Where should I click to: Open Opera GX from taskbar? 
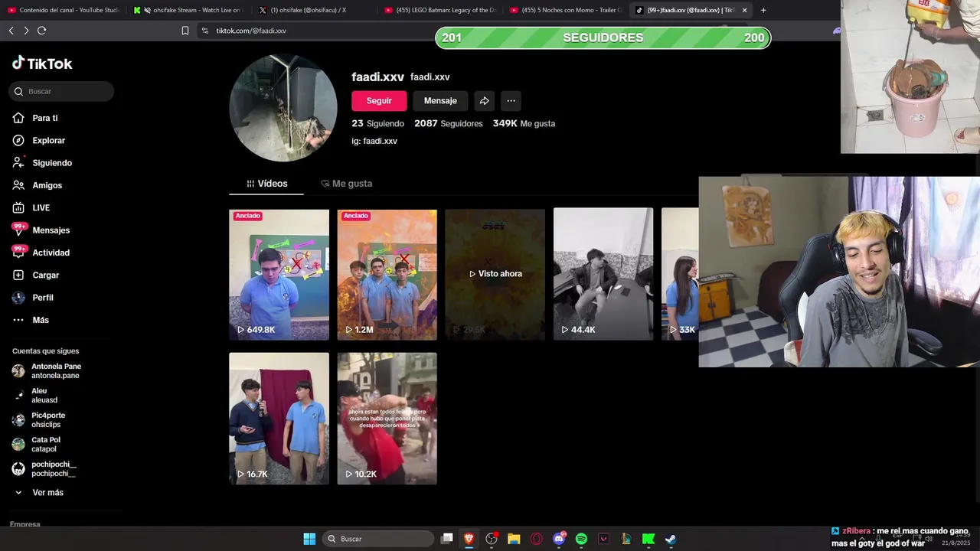pyautogui.click(x=537, y=539)
